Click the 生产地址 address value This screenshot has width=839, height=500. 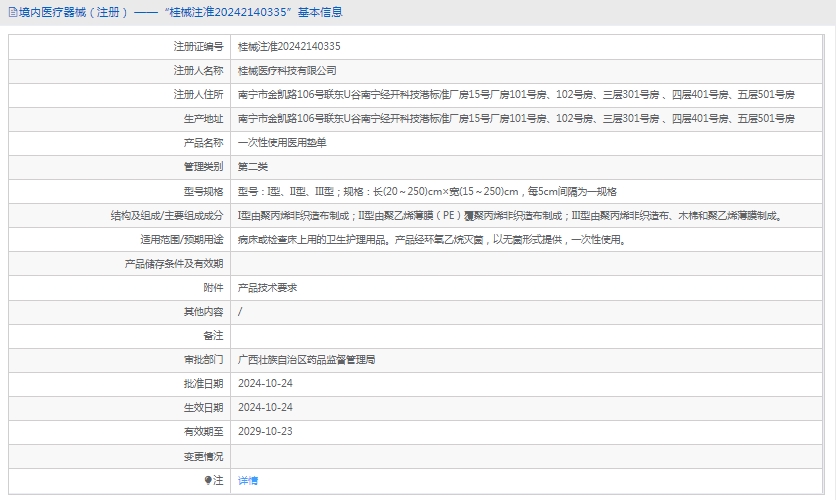click(x=516, y=119)
